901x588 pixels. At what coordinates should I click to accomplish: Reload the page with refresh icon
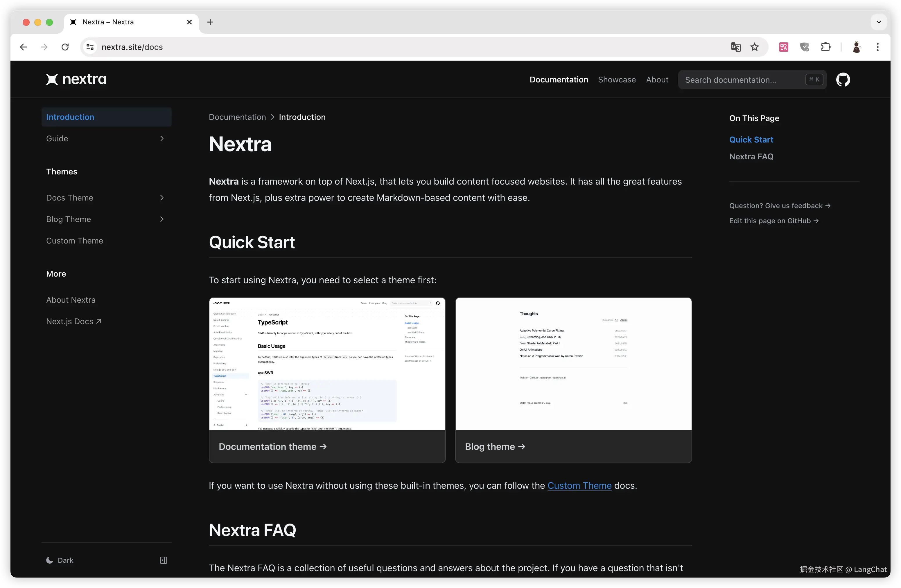(x=65, y=47)
